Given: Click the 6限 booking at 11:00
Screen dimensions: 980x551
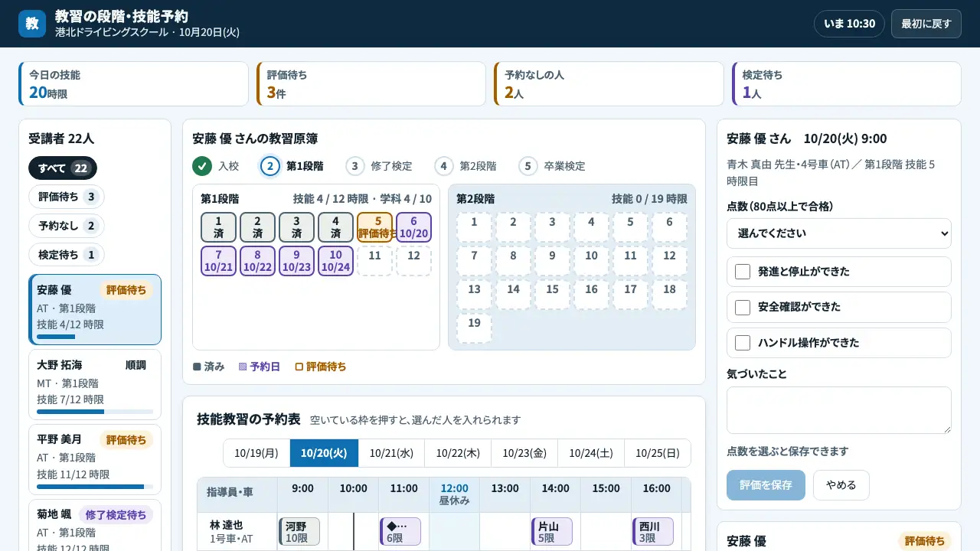Looking at the screenshot, I should coord(400,532).
